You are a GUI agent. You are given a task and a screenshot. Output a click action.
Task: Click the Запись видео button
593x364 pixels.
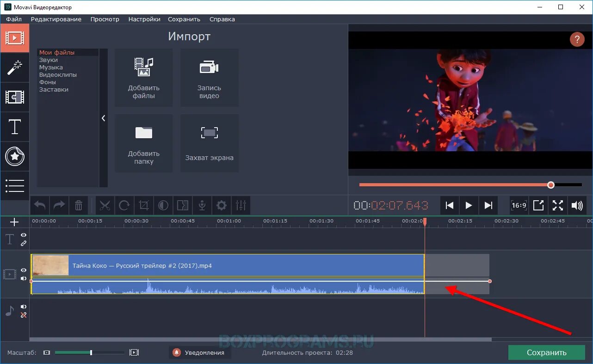210,78
